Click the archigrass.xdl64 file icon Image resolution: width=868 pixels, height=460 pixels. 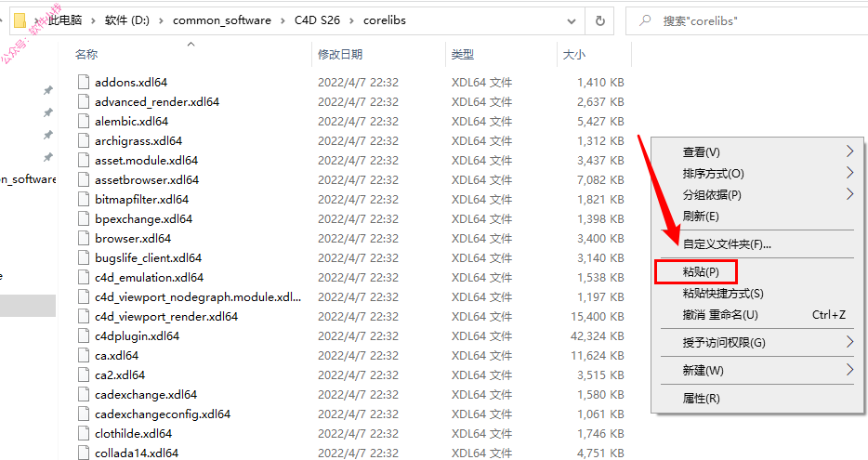point(84,140)
